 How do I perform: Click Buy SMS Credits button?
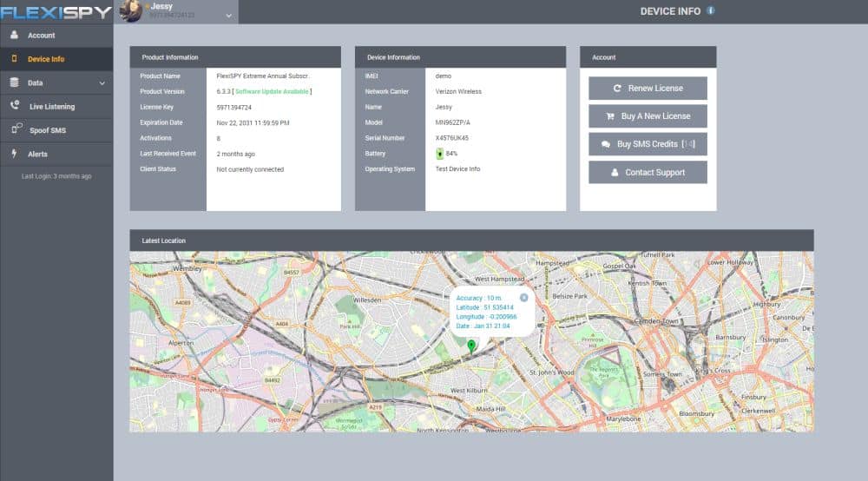(648, 144)
